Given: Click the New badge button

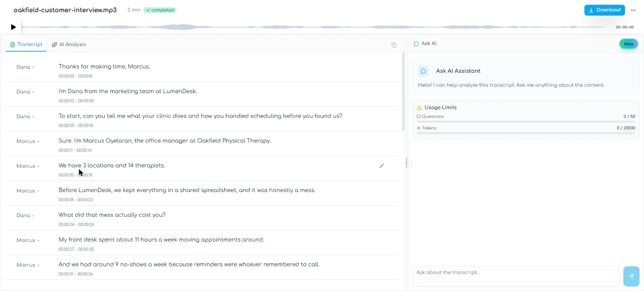Looking at the screenshot, I should (x=628, y=44).
